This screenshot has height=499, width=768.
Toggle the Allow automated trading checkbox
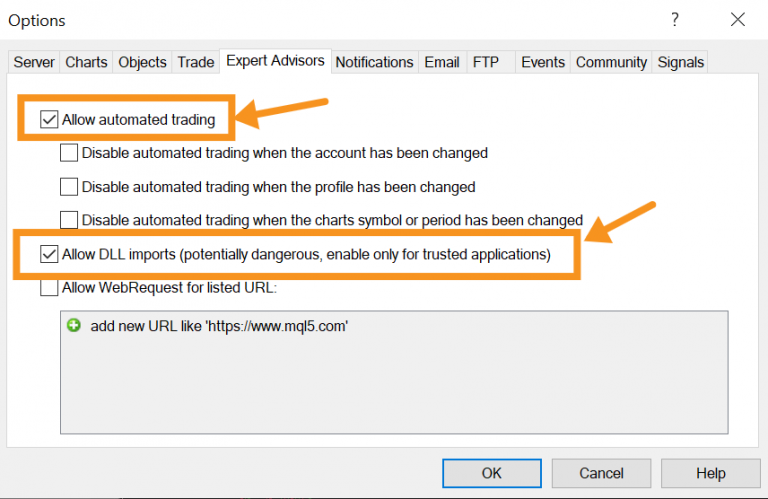pos(49,120)
